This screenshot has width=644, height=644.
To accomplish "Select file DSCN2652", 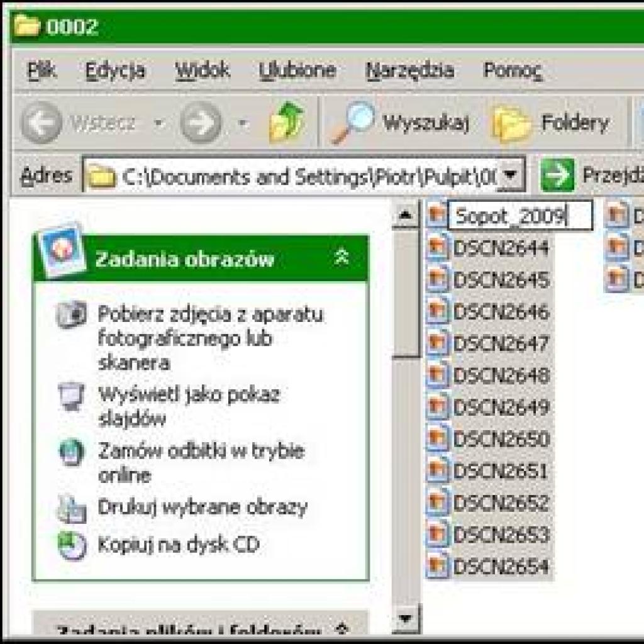I will pos(501,503).
